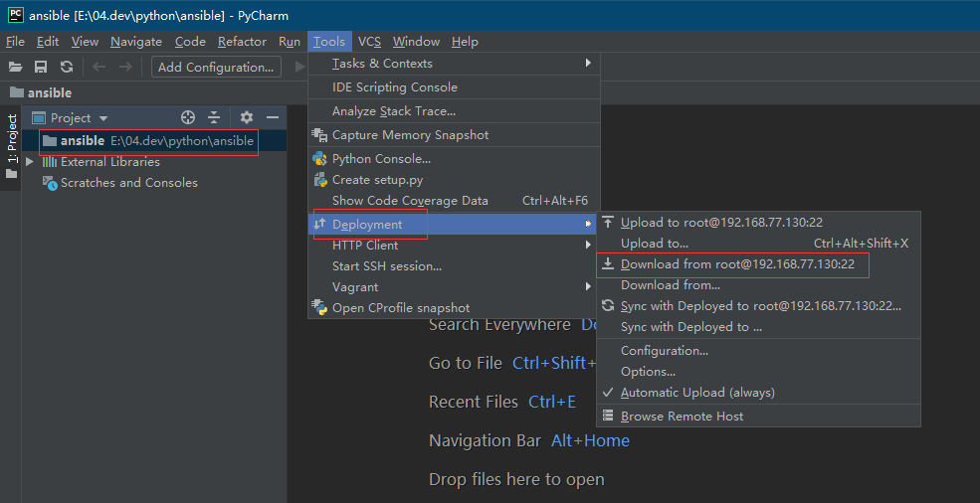The width and height of the screenshot is (980, 503).
Task: Open the VCS menu
Action: [x=369, y=42]
